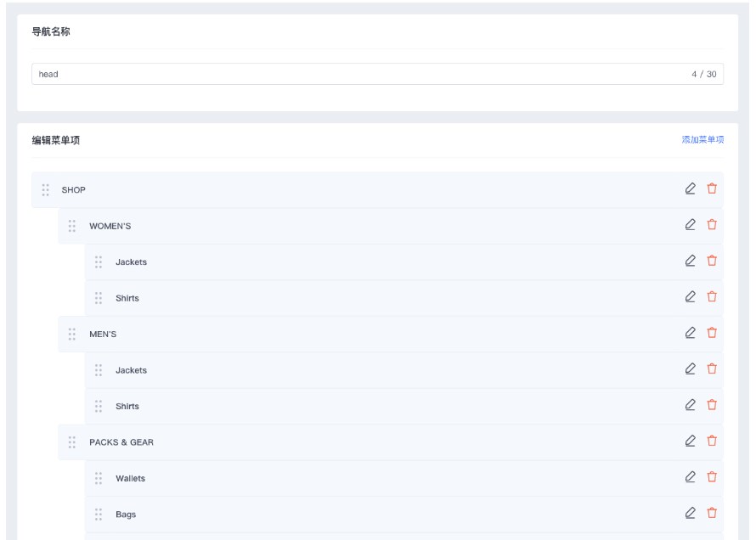Viewport: 756px width, 540px height.
Task: Delete the Wallets menu item
Action: click(712, 478)
